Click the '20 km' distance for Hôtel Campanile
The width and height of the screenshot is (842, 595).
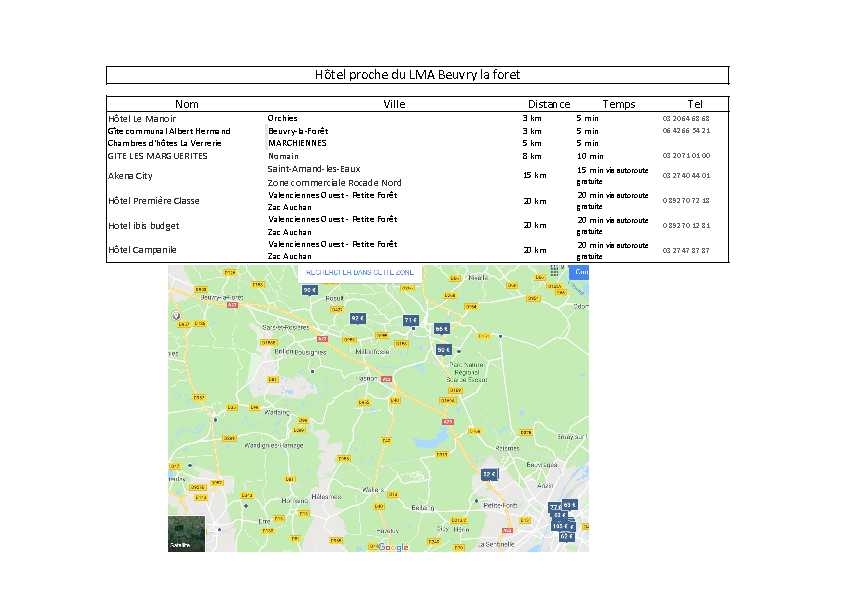535,250
